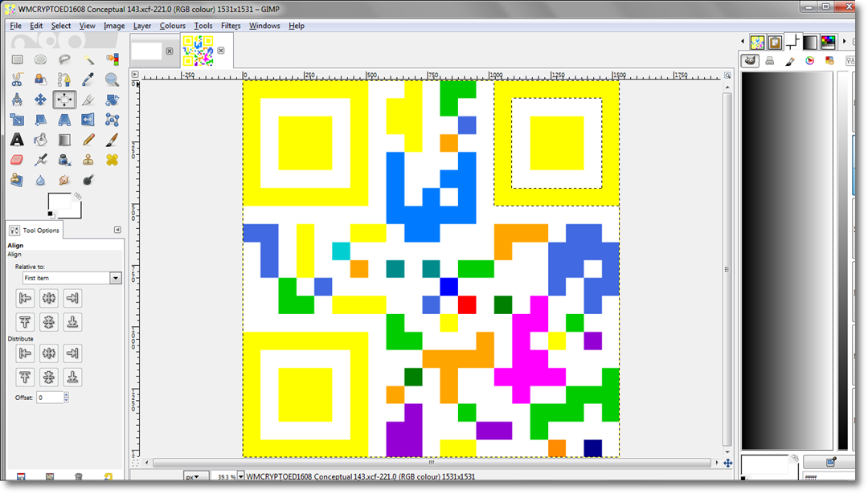868x494 pixels.
Task: Open the foreground colour swatch
Action: pos(59,201)
